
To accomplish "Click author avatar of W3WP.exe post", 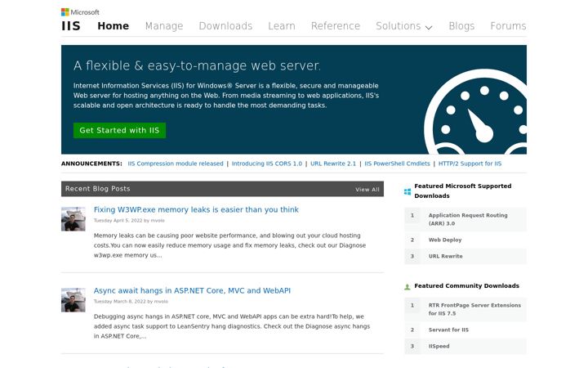I will point(73,219).
